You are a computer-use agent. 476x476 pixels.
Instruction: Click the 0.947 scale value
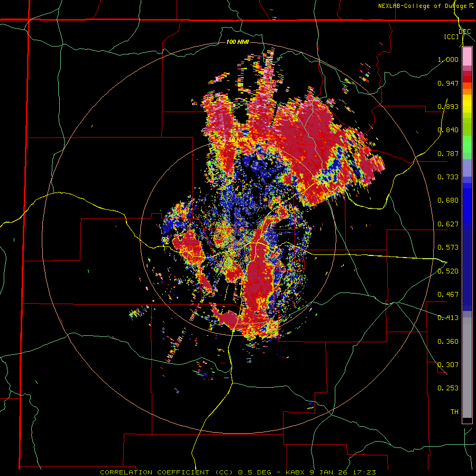(x=448, y=83)
